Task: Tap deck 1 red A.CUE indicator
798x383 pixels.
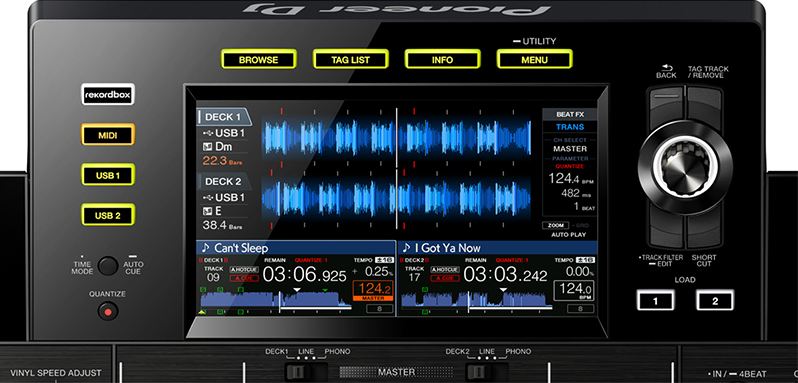Action: click(x=244, y=278)
